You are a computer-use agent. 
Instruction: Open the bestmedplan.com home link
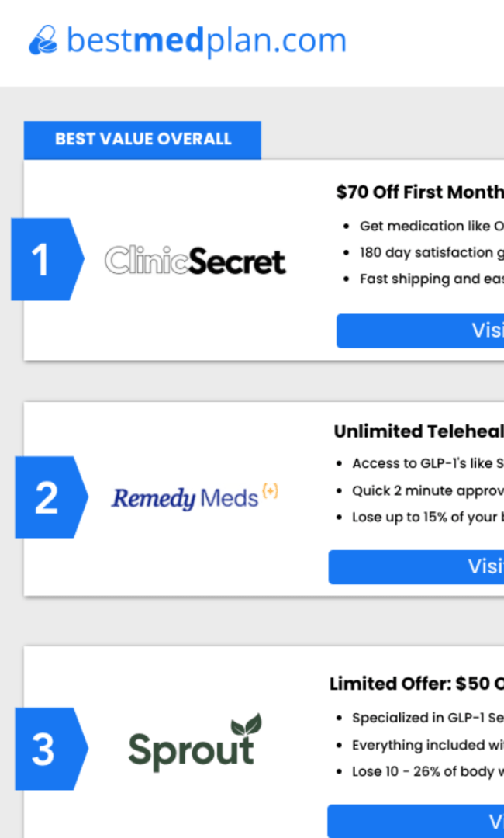tap(206, 40)
